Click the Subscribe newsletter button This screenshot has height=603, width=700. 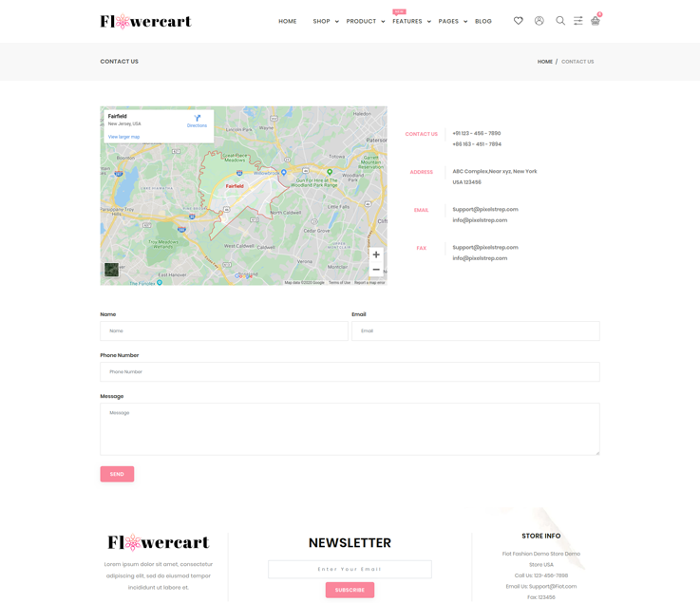click(x=350, y=590)
